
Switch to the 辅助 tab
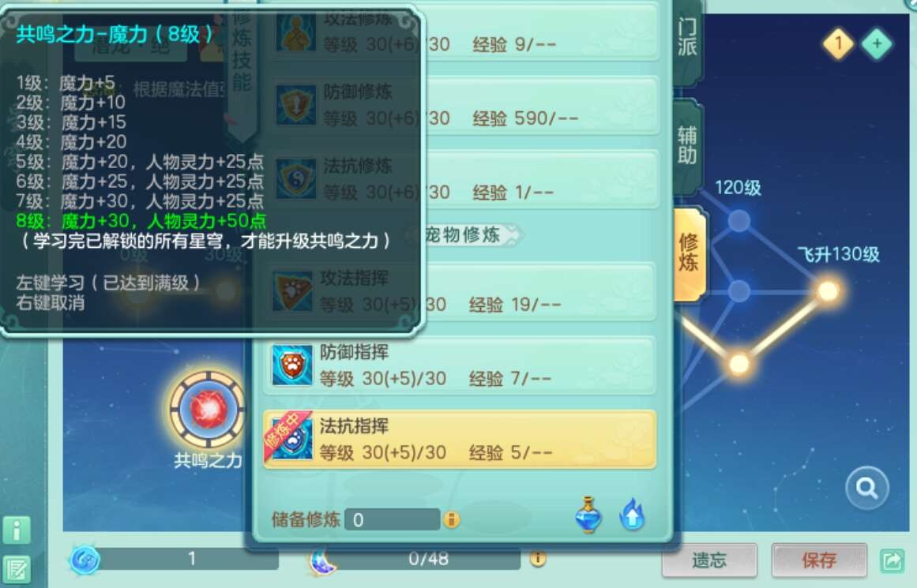(687, 145)
